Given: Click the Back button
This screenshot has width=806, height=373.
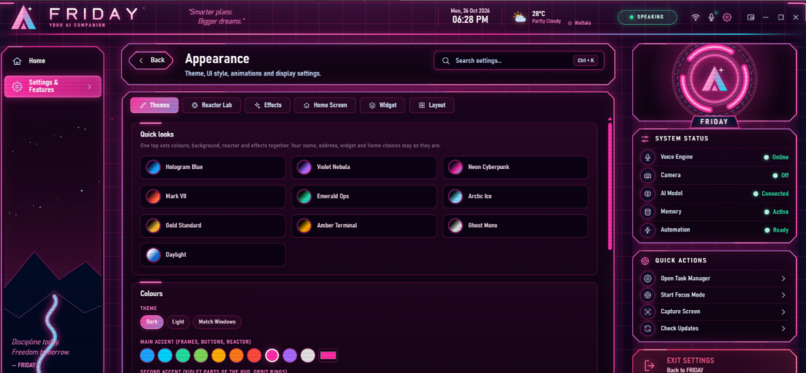Looking at the screenshot, I should coord(151,60).
